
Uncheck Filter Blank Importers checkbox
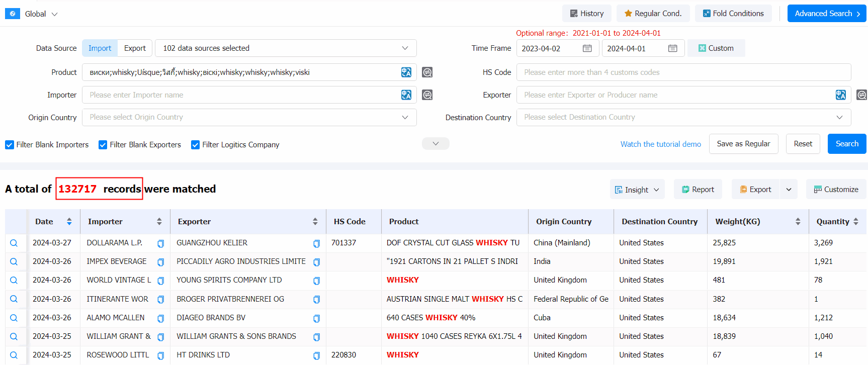[10, 145]
